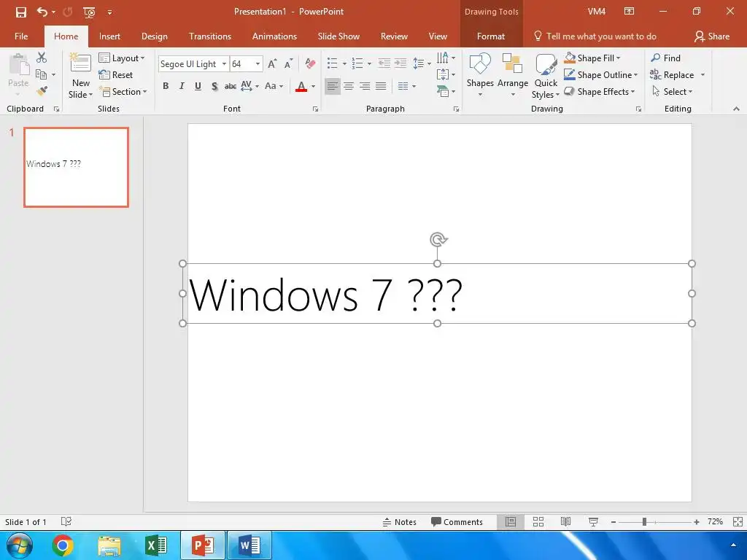
Task: Center align text
Action: coord(349,86)
